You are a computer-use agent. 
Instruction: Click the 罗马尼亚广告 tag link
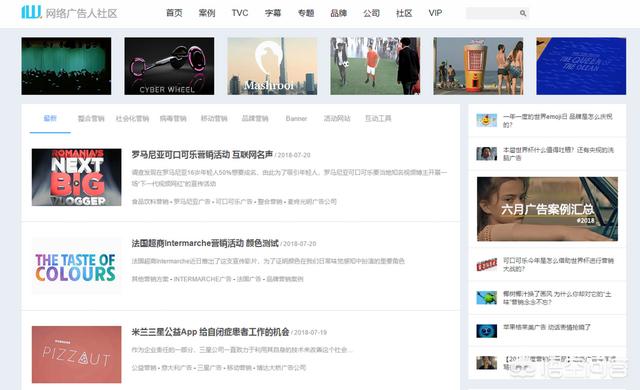[192, 202]
